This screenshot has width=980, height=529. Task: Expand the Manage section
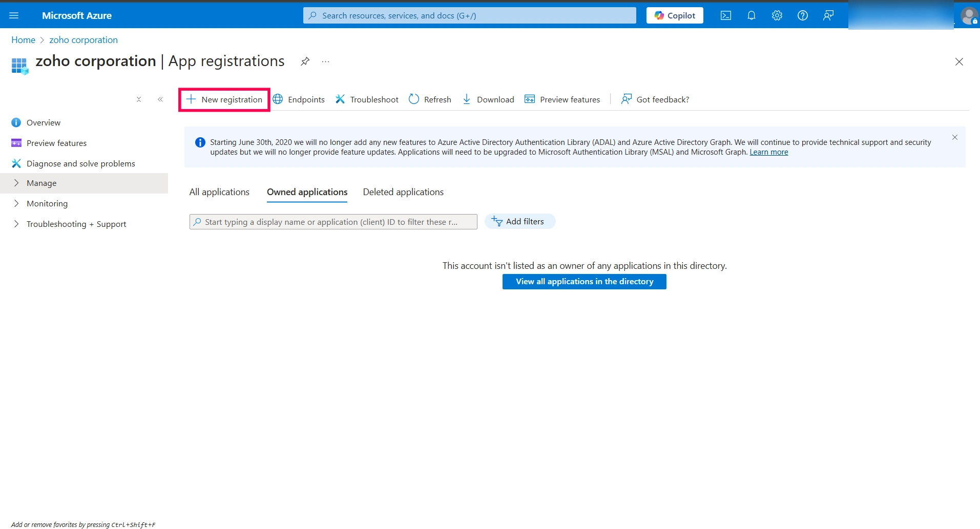[84, 183]
